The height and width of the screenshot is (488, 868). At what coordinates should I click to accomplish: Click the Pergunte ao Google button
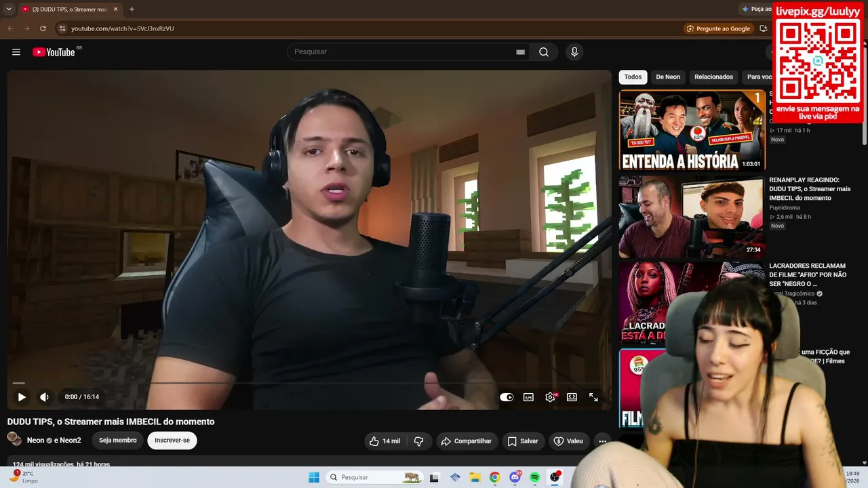click(718, 28)
